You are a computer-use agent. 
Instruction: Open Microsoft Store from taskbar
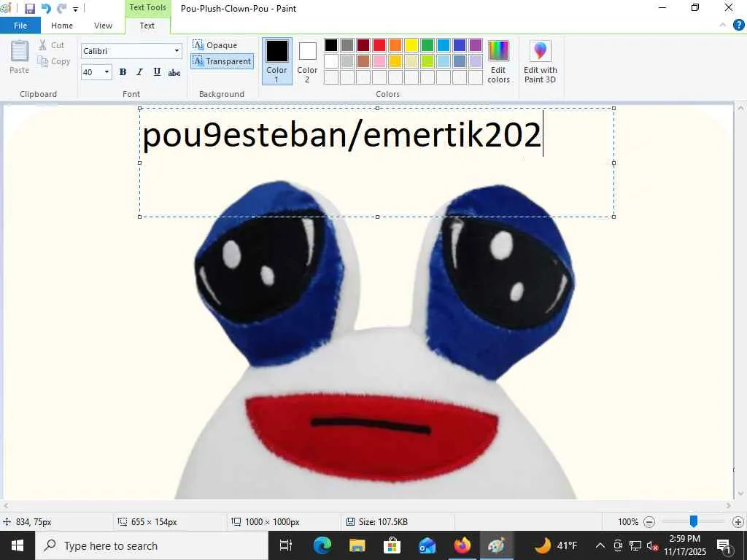click(392, 545)
